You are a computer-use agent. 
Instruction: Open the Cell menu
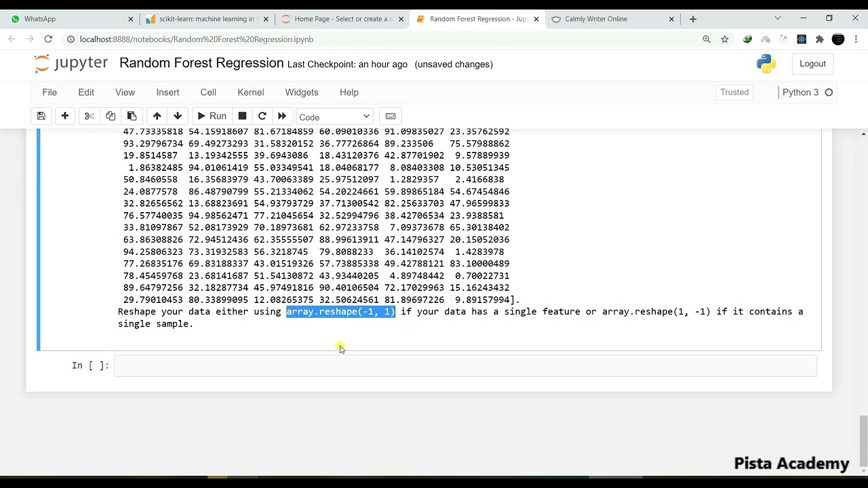pyautogui.click(x=208, y=92)
